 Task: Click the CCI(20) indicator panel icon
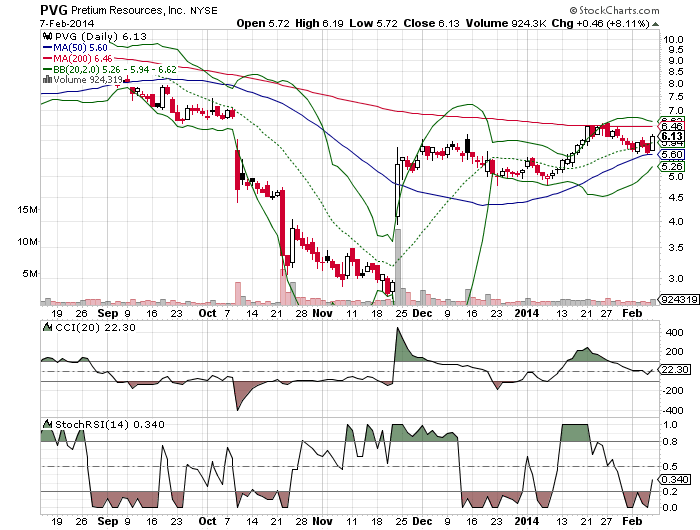click(47, 327)
